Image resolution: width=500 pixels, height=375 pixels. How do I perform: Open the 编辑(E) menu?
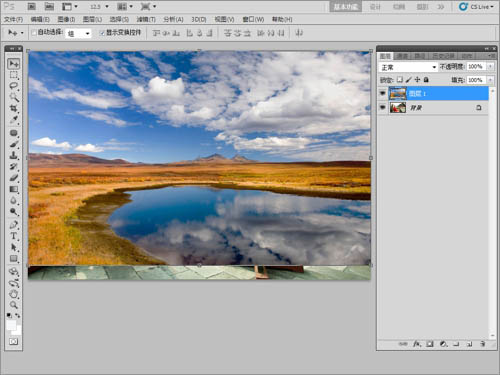(x=40, y=20)
